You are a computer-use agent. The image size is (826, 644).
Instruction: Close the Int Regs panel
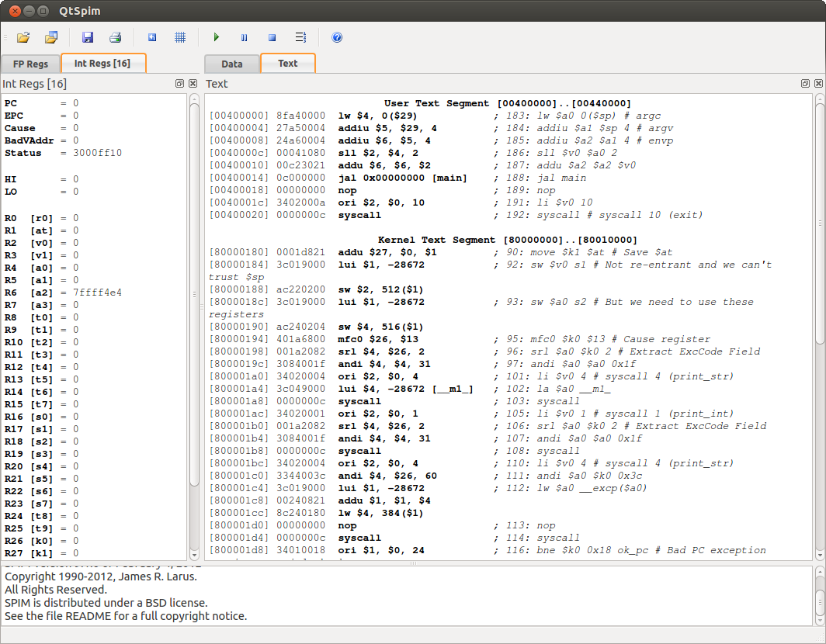[x=193, y=83]
